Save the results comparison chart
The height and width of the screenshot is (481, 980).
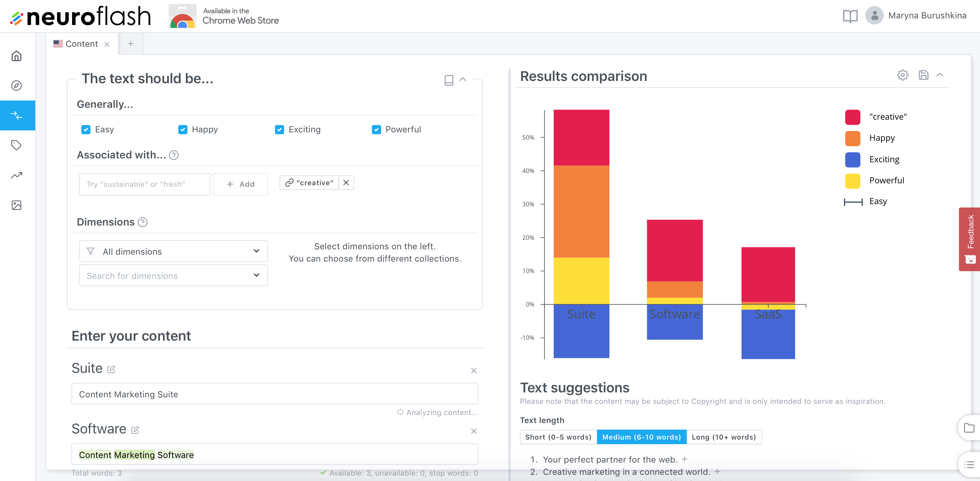coord(924,75)
